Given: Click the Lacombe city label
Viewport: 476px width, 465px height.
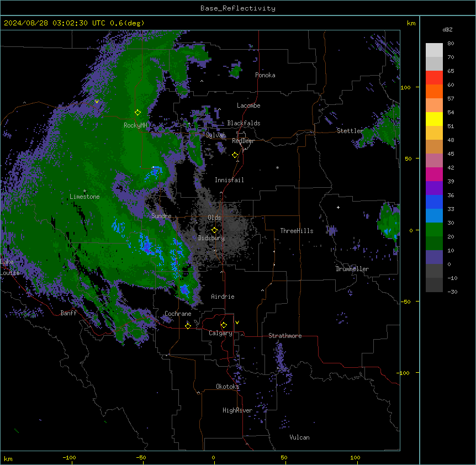Looking at the screenshot, I should [248, 105].
